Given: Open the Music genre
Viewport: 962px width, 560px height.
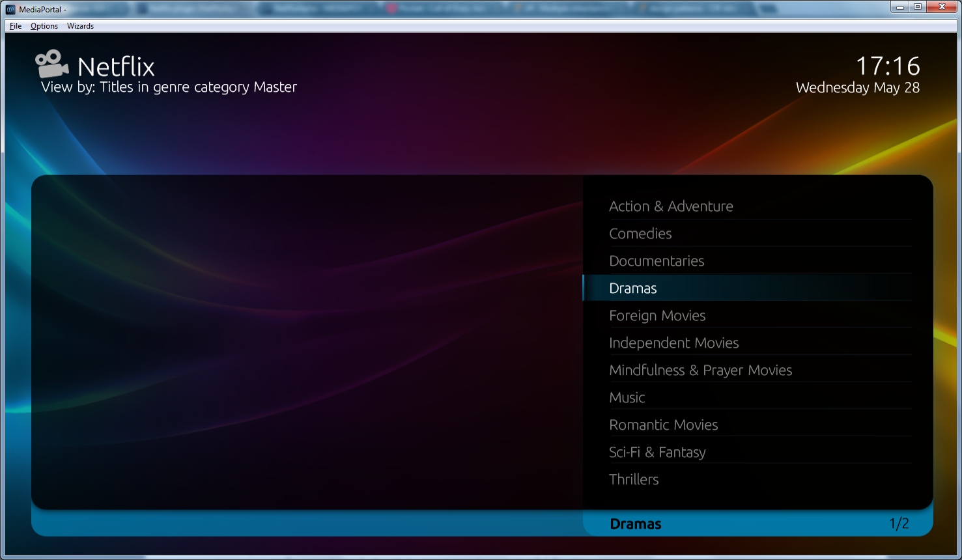Looking at the screenshot, I should [748, 398].
